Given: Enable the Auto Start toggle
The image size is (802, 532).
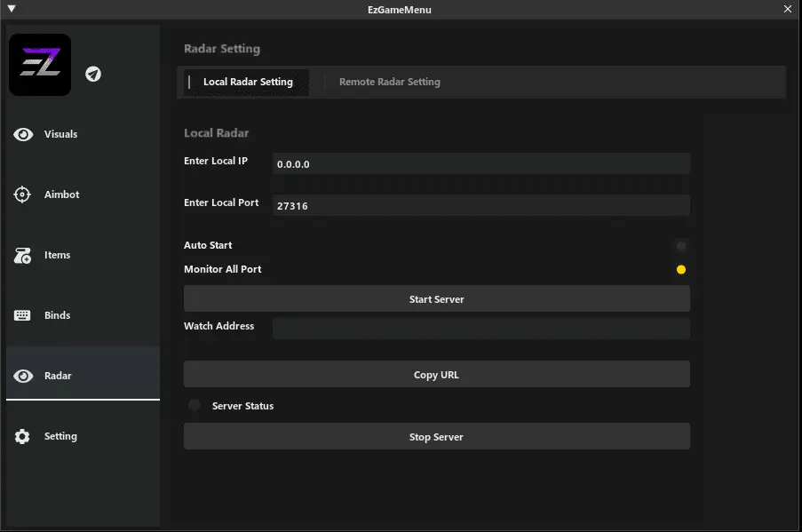Looking at the screenshot, I should [681, 246].
